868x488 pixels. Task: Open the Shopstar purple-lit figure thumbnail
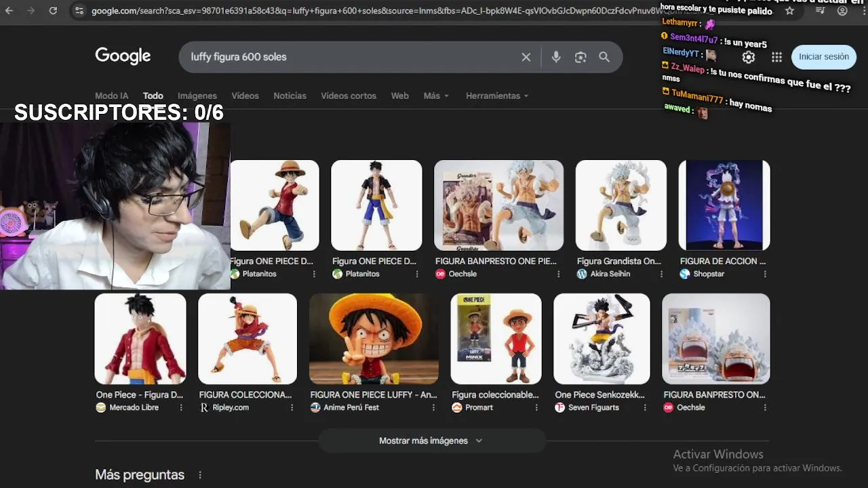[x=724, y=205]
